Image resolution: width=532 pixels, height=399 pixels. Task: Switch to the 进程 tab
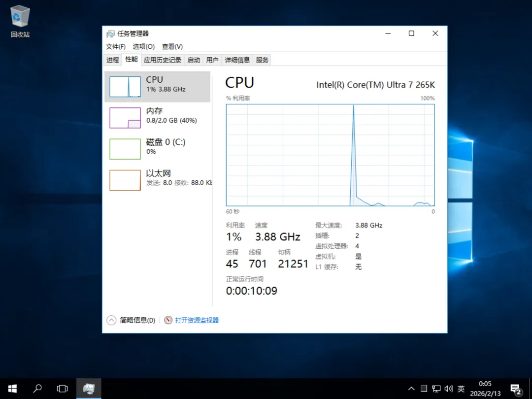pyautogui.click(x=113, y=60)
